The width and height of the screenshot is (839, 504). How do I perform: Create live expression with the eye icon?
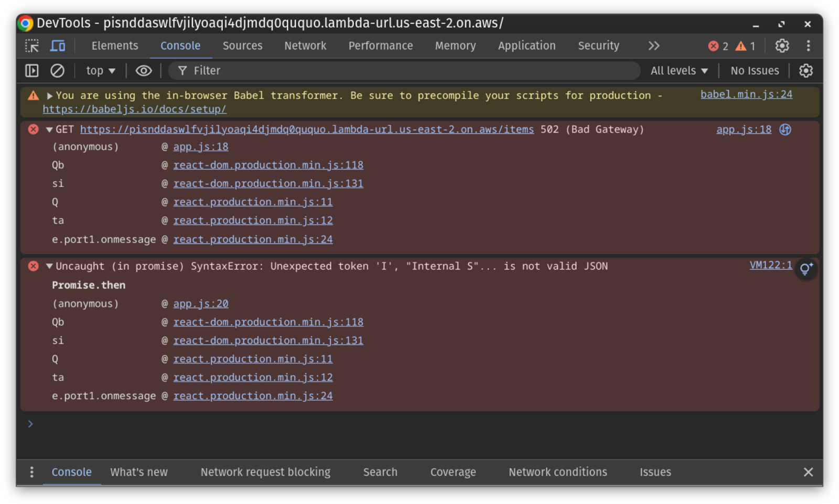point(144,71)
